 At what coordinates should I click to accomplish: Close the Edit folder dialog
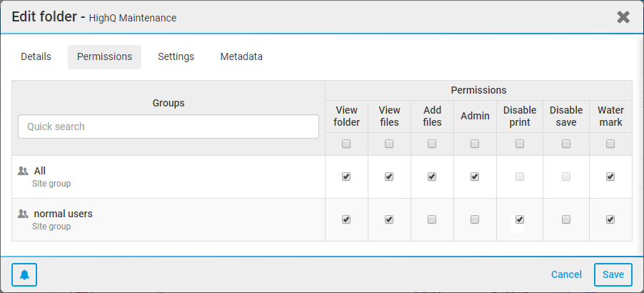623,16
